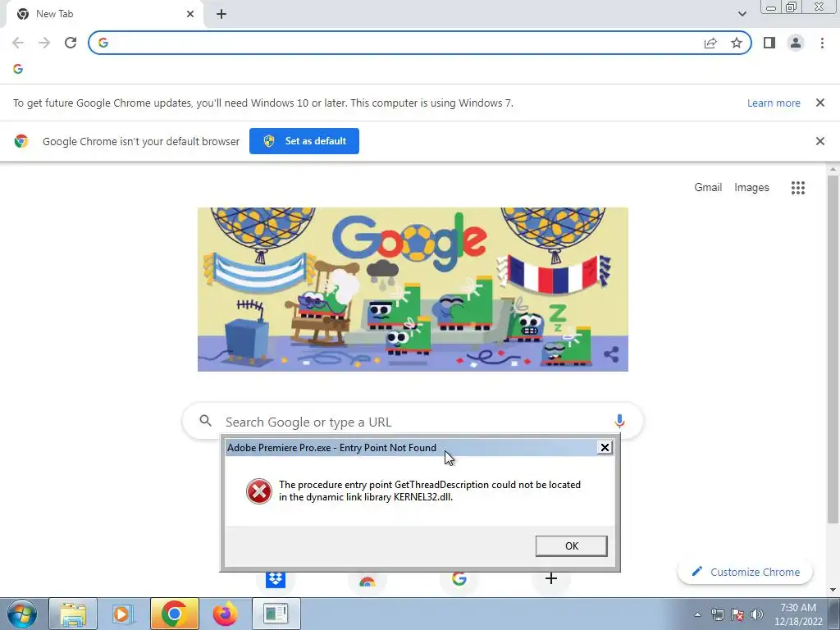Click the red error icon in dialog
This screenshot has width=840, height=630.
(258, 491)
